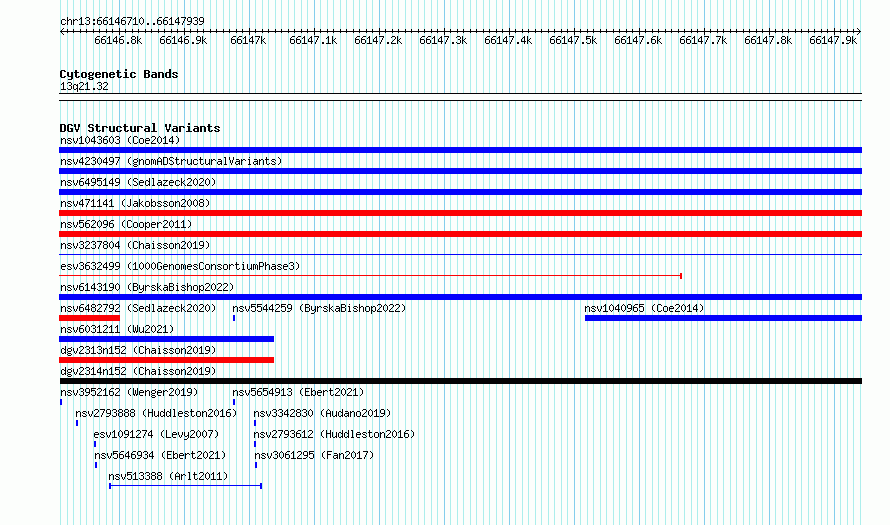Screen dimensions: 890x525
Task: Click the red bar under nsv562096
Action: (460, 234)
